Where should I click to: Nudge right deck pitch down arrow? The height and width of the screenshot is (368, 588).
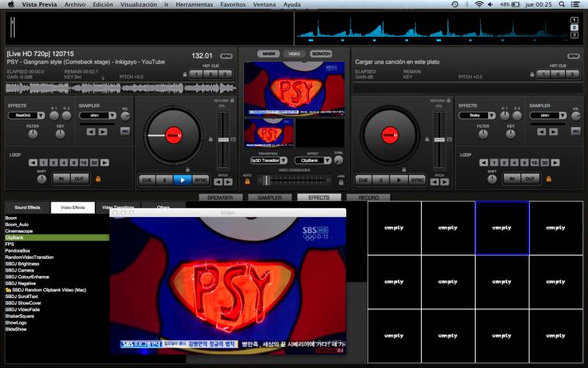[x=434, y=182]
